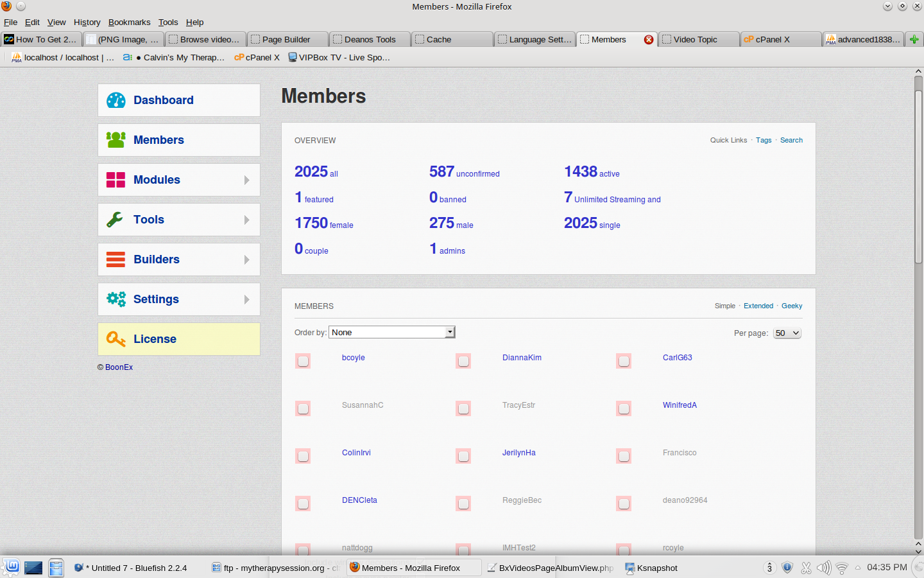Click the Settings gears icon
This screenshot has height=578, width=924.
116,299
